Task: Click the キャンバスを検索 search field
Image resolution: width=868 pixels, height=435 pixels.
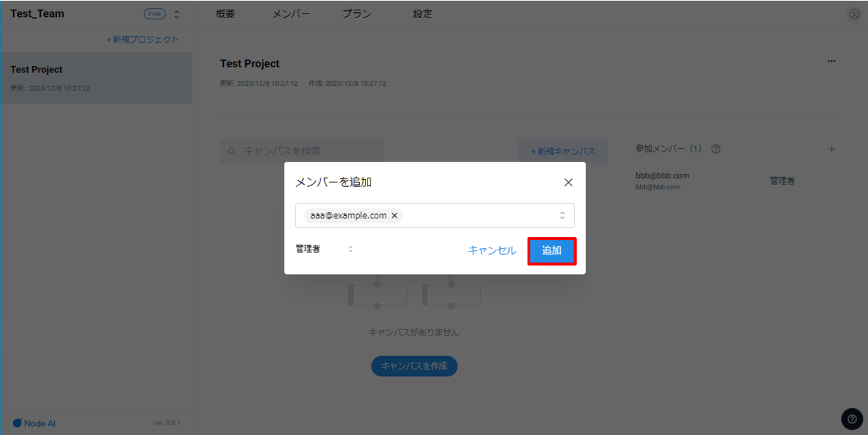Action: 302,151
